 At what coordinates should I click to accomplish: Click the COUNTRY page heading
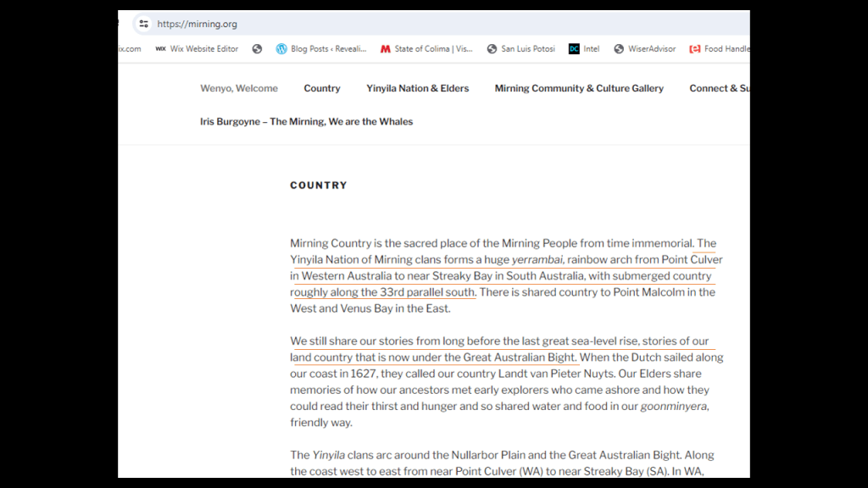pos(319,186)
